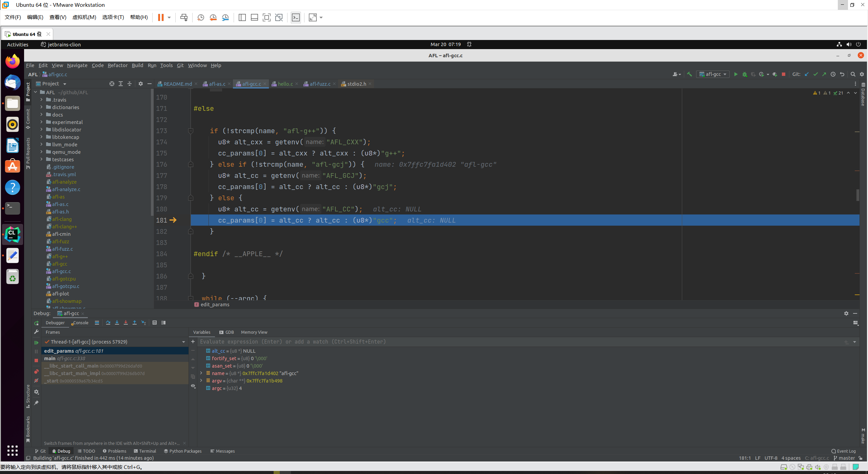Expand the llvm_mode folder
This screenshot has width=868, height=474.
coord(41,144)
